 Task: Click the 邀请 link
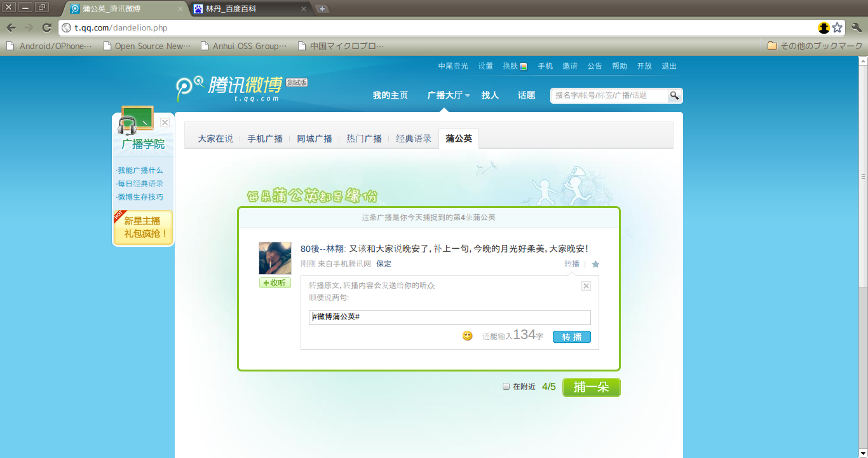[570, 66]
